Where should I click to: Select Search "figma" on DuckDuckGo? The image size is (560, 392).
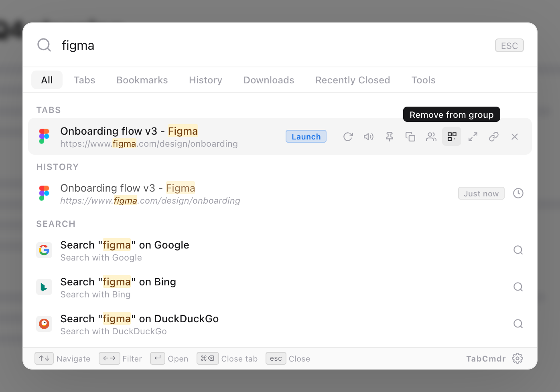(x=280, y=324)
